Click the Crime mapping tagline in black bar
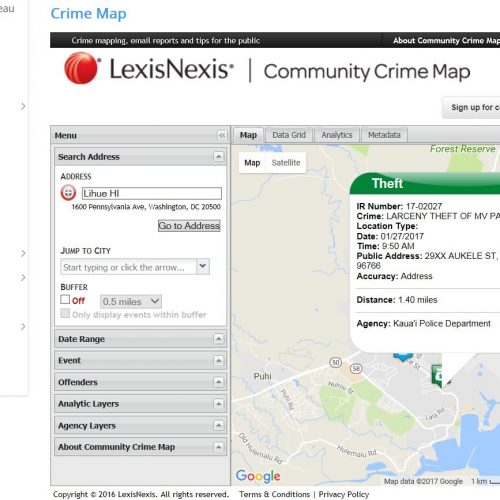The image size is (500, 500). click(x=166, y=40)
